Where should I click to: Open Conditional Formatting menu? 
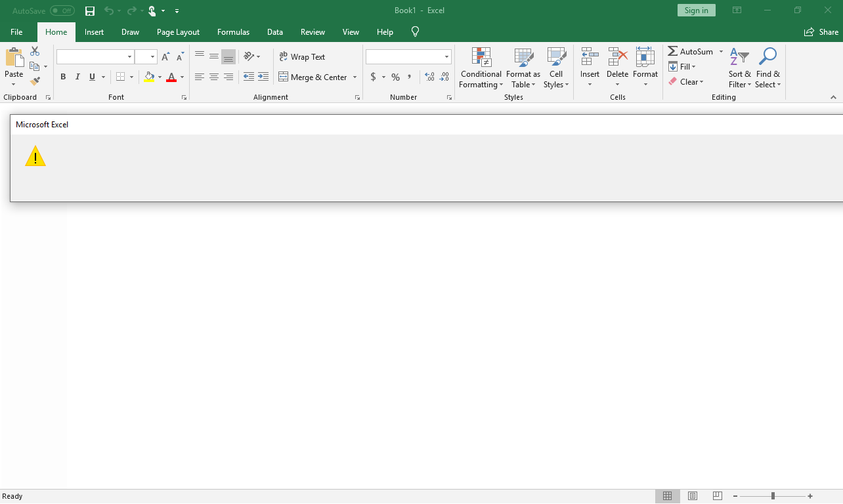point(481,68)
